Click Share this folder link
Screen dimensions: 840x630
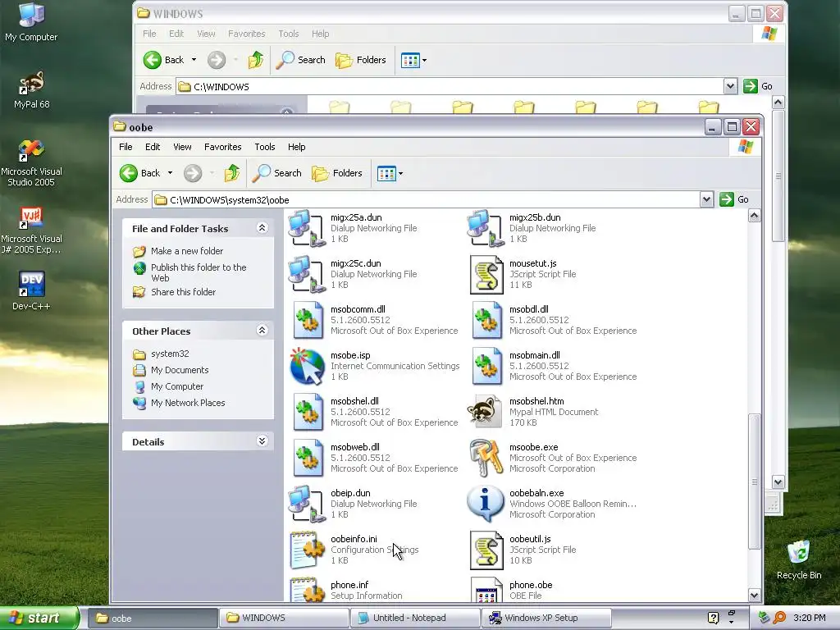pyautogui.click(x=183, y=292)
